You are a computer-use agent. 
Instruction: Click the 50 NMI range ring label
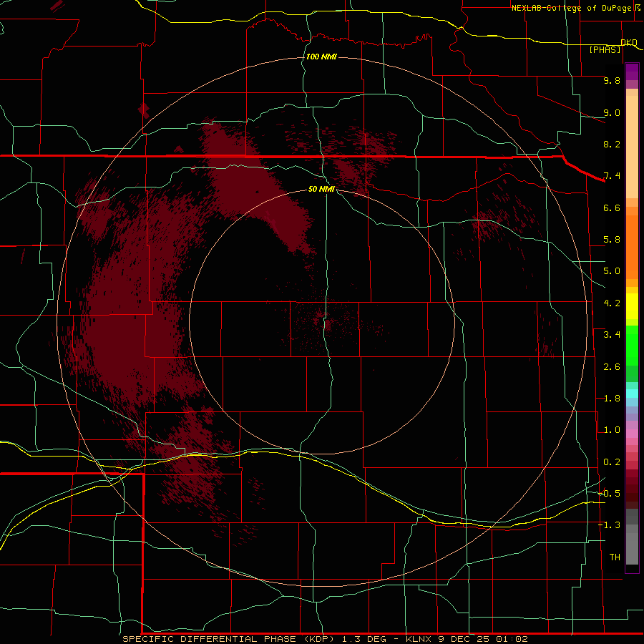321,189
